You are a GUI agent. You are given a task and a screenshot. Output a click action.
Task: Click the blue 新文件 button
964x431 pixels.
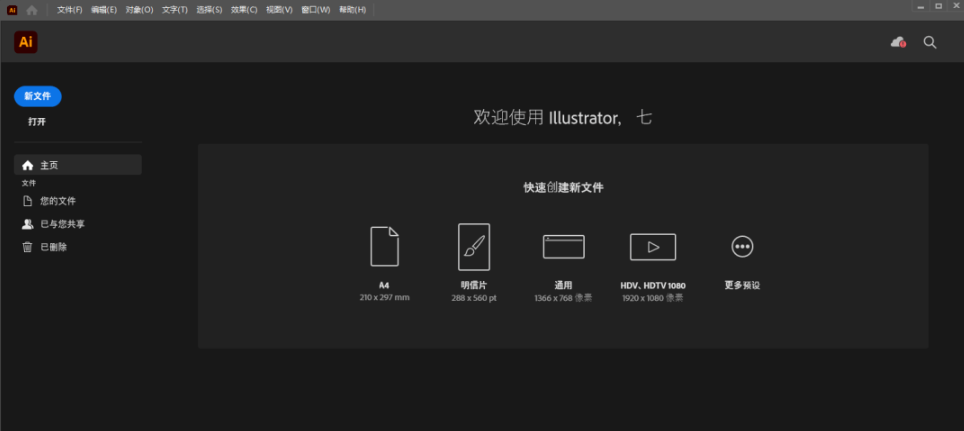38,96
